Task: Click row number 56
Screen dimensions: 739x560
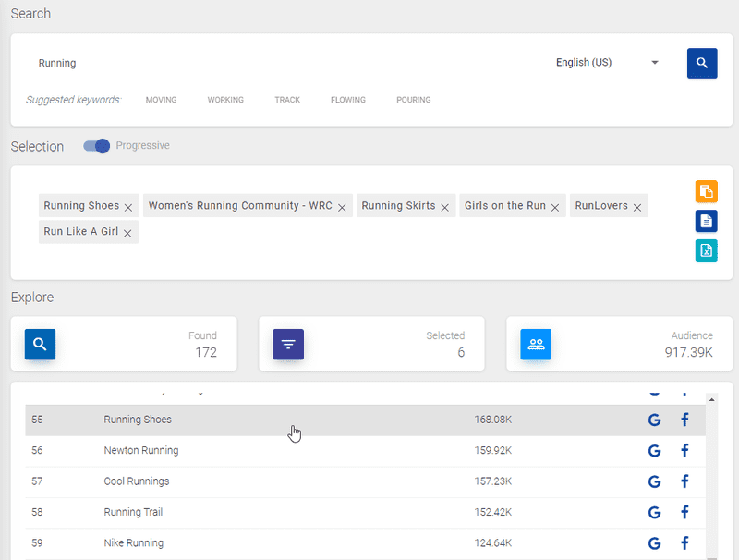Action: pos(37,450)
